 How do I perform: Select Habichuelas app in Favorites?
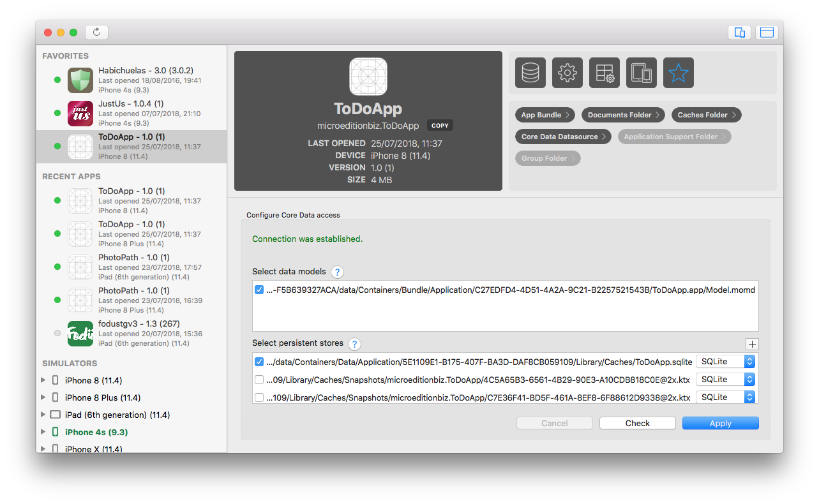(131, 80)
